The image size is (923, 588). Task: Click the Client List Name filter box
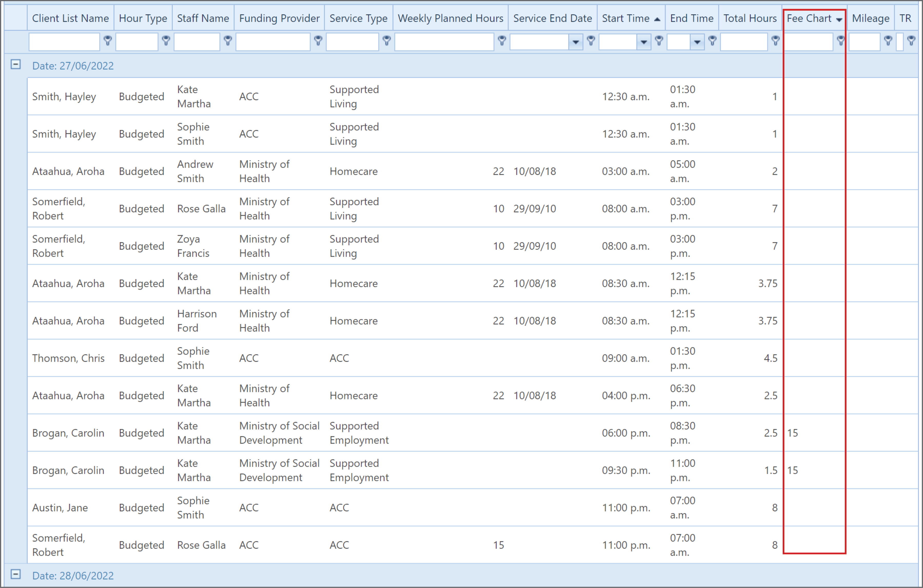click(x=64, y=42)
